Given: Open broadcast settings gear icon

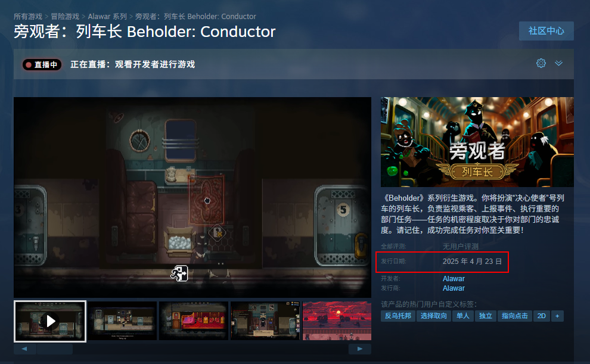Looking at the screenshot, I should pyautogui.click(x=541, y=63).
